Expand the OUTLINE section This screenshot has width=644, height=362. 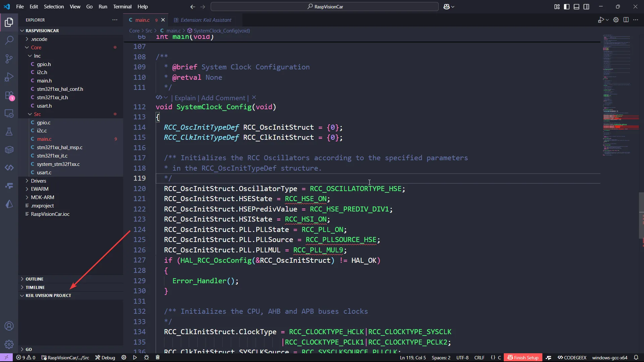tap(35, 279)
